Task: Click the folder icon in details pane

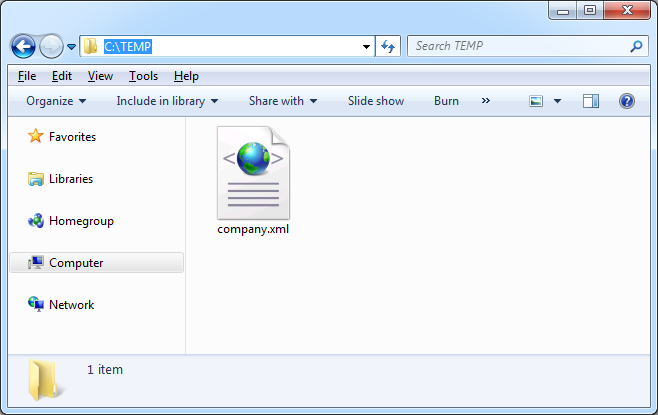Action: point(45,380)
